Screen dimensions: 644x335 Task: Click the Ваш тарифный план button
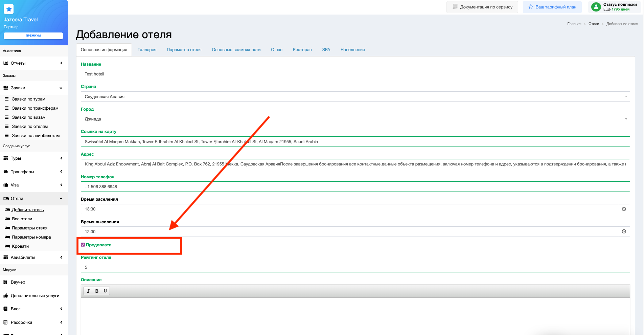[x=552, y=7]
